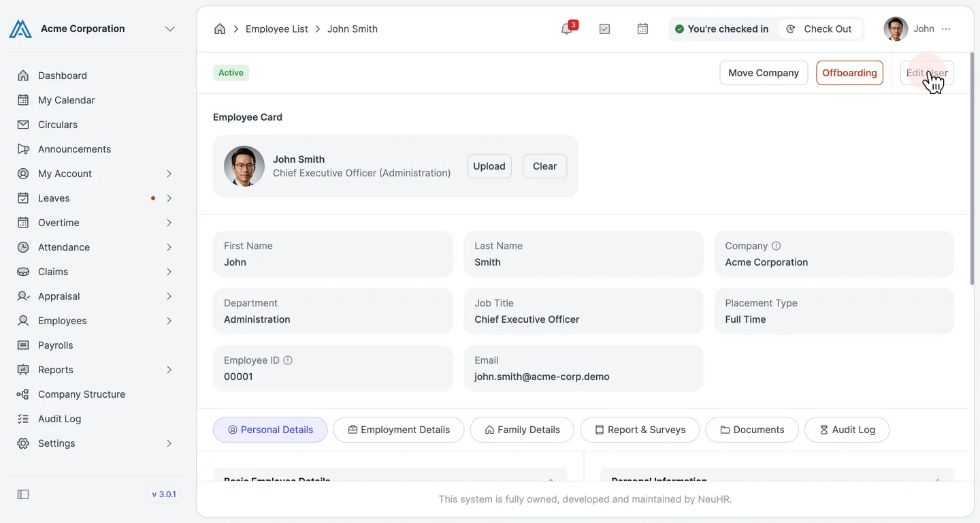
Task: Expand the Settings submenu chevron
Action: coord(169,443)
